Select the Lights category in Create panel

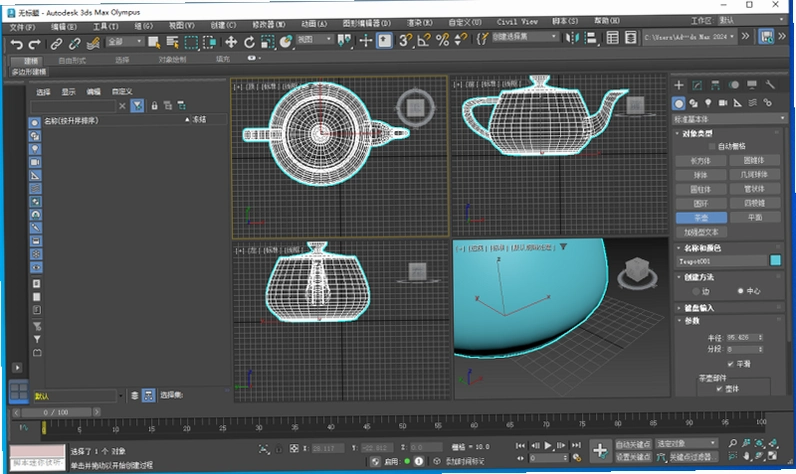click(x=708, y=103)
